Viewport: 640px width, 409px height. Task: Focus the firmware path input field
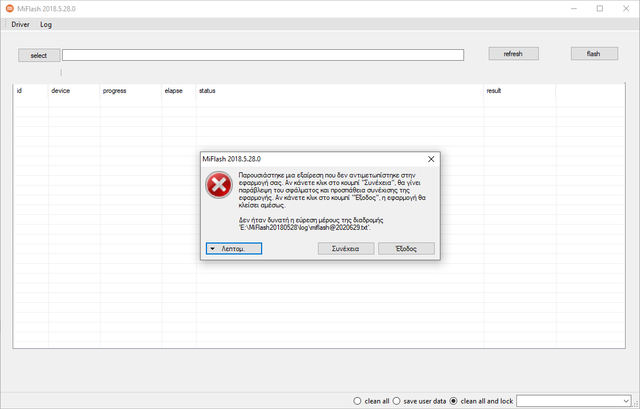(x=263, y=55)
